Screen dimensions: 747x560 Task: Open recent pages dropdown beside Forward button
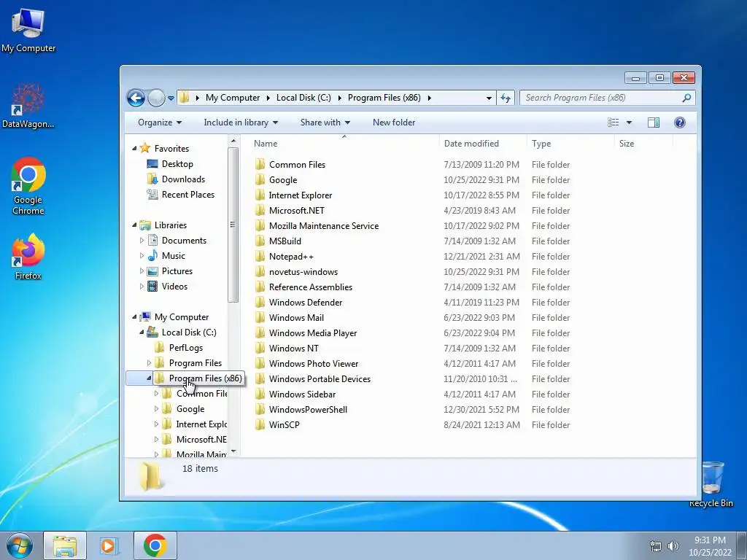tap(171, 98)
